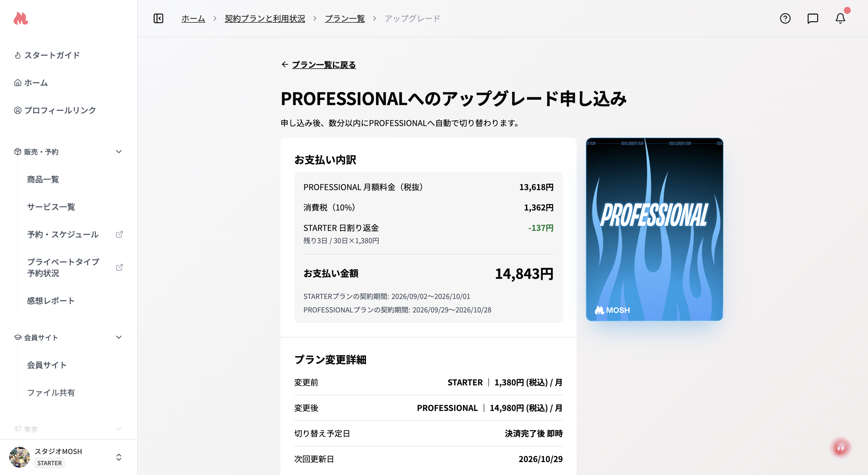The height and width of the screenshot is (475, 868).
Task: Open サービス一覧 in the sidebar
Action: (51, 207)
